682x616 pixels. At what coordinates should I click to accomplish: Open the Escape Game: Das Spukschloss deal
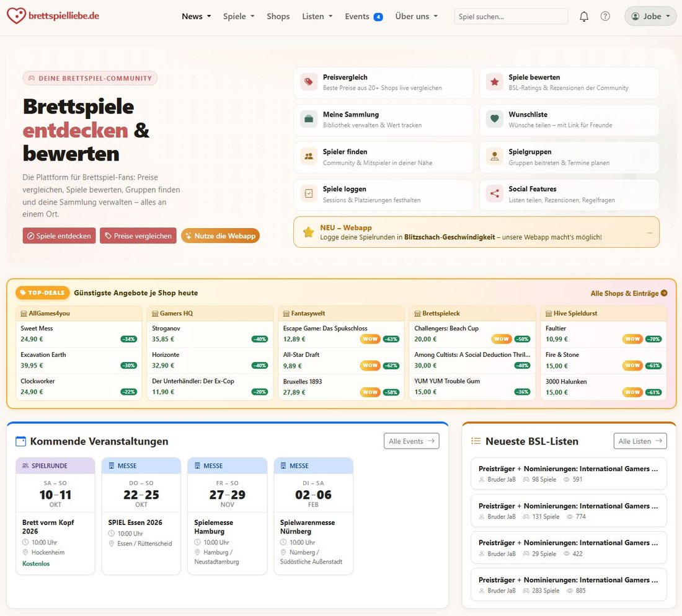341,334
